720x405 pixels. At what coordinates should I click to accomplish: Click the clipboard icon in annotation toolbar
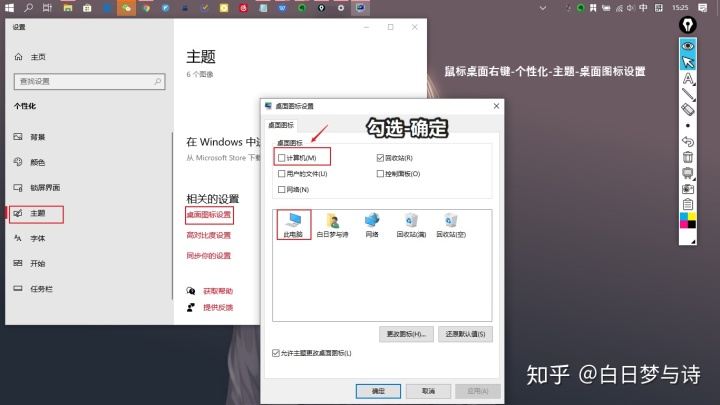[687, 204]
